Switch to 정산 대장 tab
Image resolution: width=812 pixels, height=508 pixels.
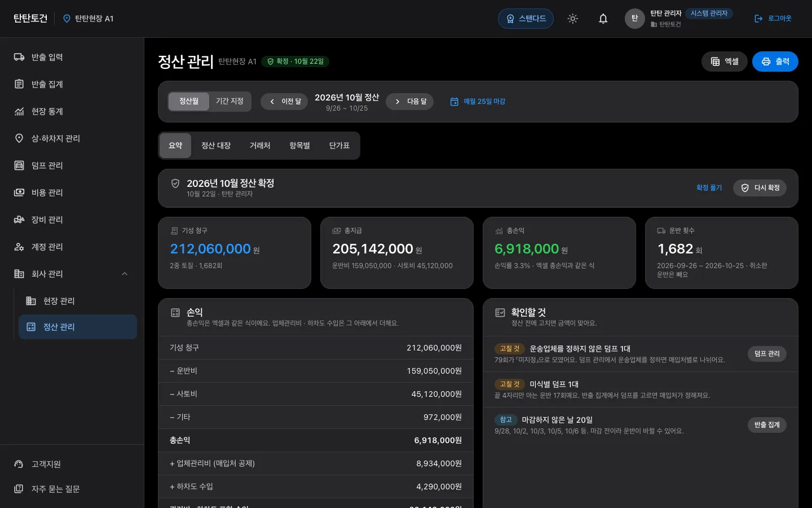[216, 146]
